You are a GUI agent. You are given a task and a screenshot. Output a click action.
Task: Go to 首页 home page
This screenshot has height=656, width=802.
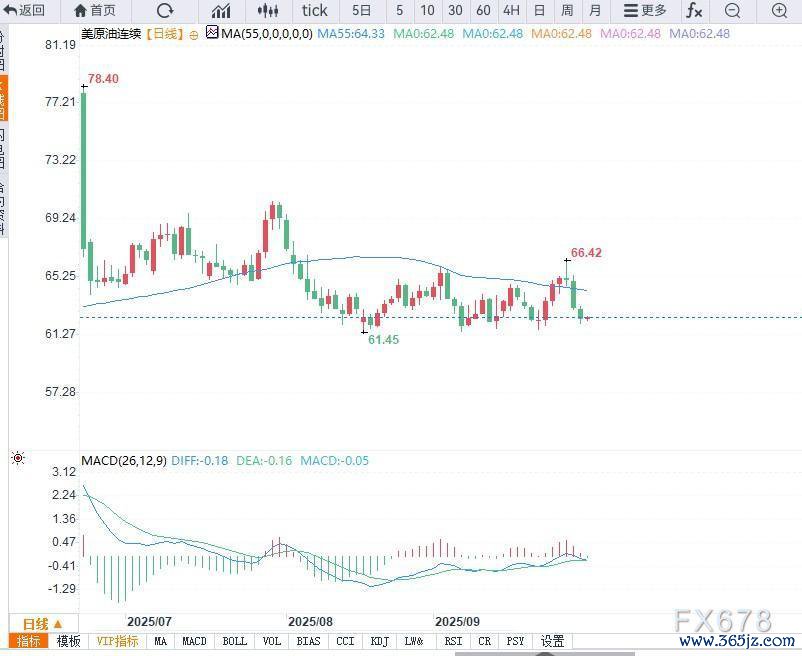pyautogui.click(x=95, y=11)
